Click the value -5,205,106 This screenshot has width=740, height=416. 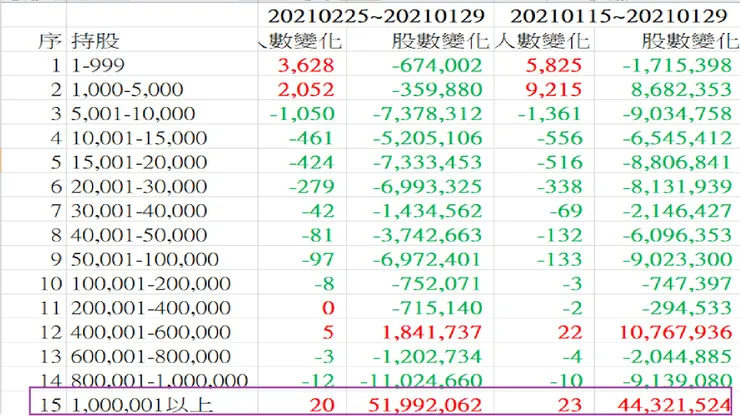[428, 138]
